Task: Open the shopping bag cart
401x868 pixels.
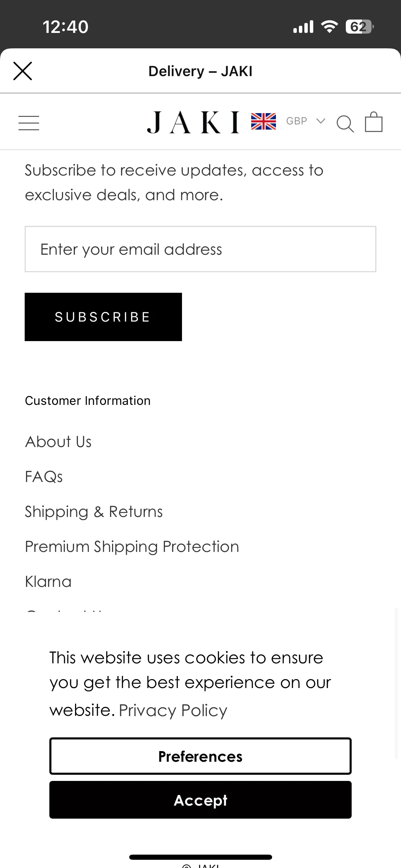Action: 374,122
